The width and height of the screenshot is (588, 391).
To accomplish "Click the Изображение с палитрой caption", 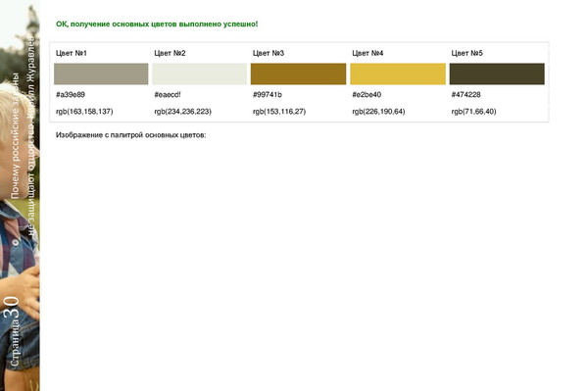I will point(131,135).
